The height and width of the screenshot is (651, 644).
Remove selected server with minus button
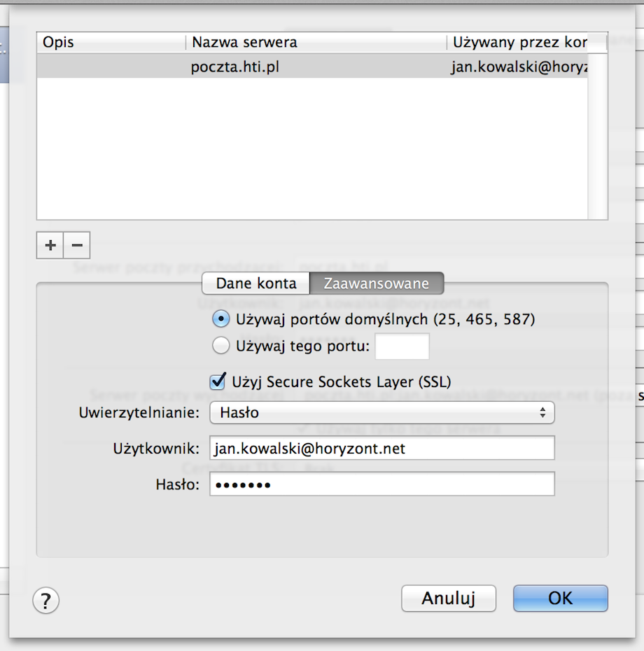tap(77, 246)
